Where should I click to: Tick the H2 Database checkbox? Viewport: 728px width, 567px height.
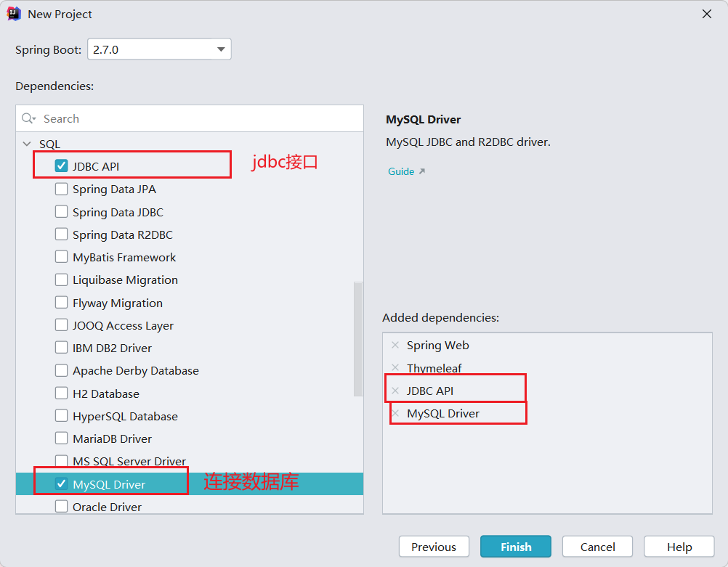(x=61, y=393)
